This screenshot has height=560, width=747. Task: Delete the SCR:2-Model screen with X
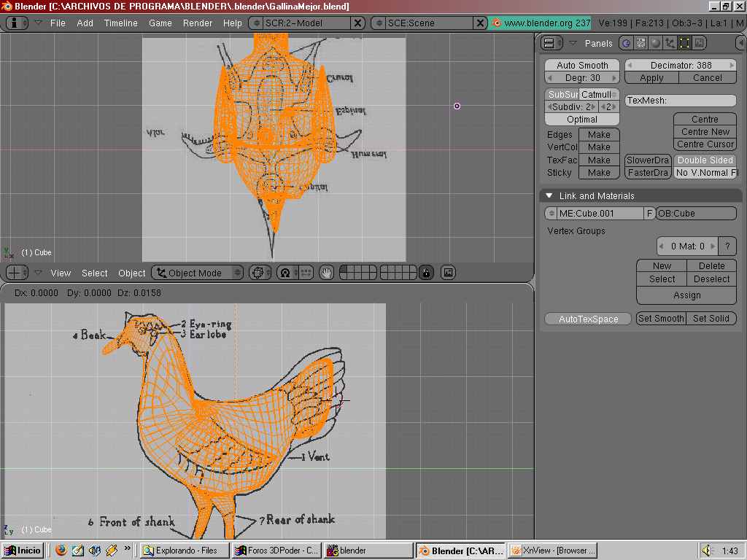coord(357,23)
